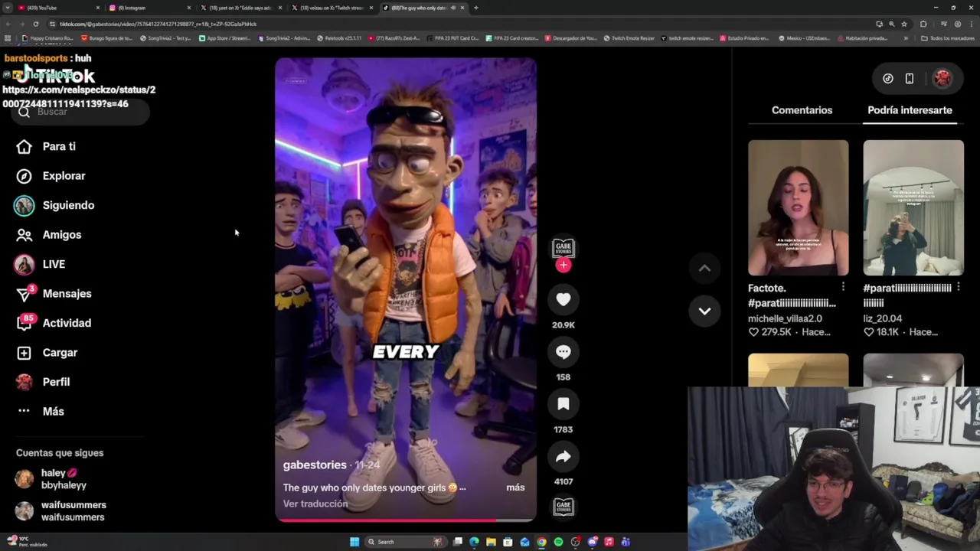Follow gabestories with the red plus button

tap(563, 265)
